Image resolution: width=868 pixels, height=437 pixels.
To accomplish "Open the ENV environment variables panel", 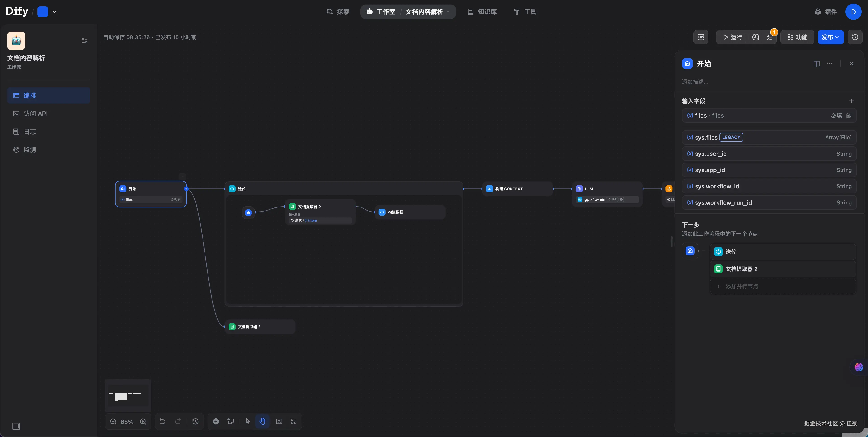I will pyautogui.click(x=701, y=37).
